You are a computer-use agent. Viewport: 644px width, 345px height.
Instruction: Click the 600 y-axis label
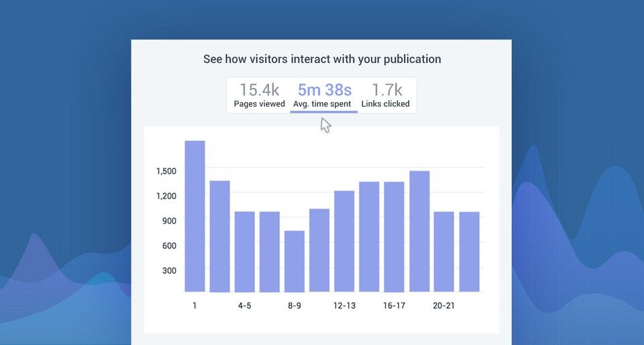pos(168,246)
